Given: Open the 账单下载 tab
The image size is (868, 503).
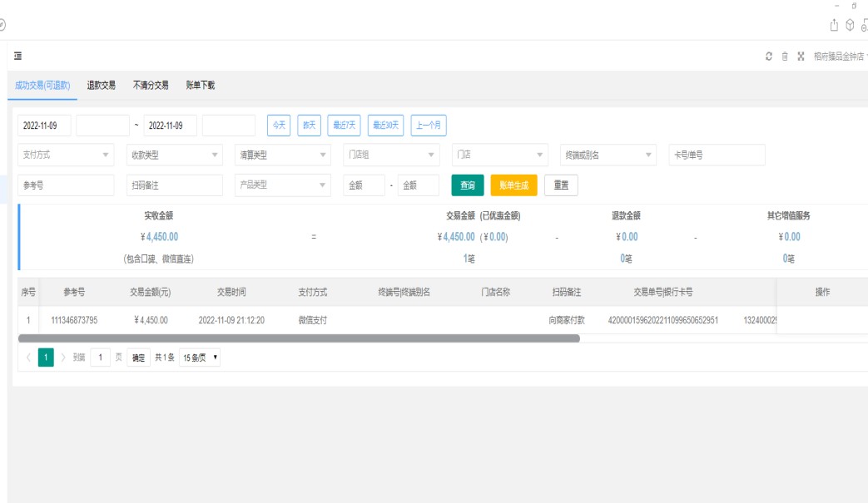Looking at the screenshot, I should (x=200, y=85).
